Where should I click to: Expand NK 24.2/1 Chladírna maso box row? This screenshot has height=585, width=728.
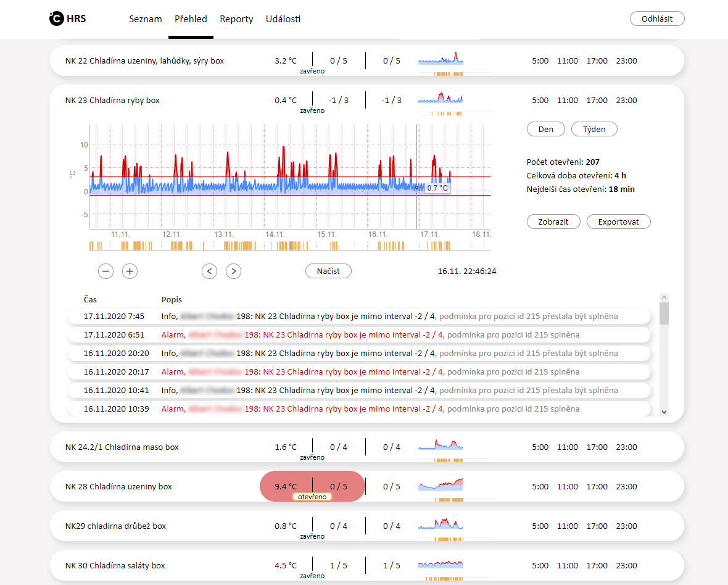(x=367, y=447)
